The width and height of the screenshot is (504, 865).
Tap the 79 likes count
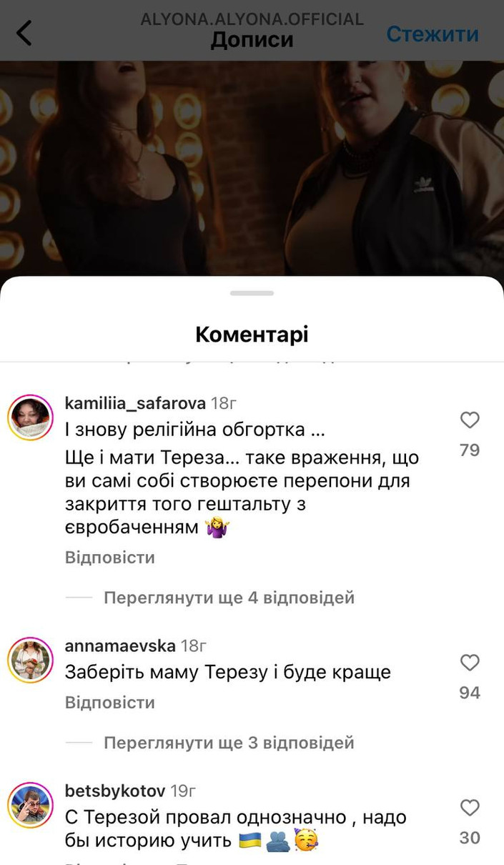[470, 450]
